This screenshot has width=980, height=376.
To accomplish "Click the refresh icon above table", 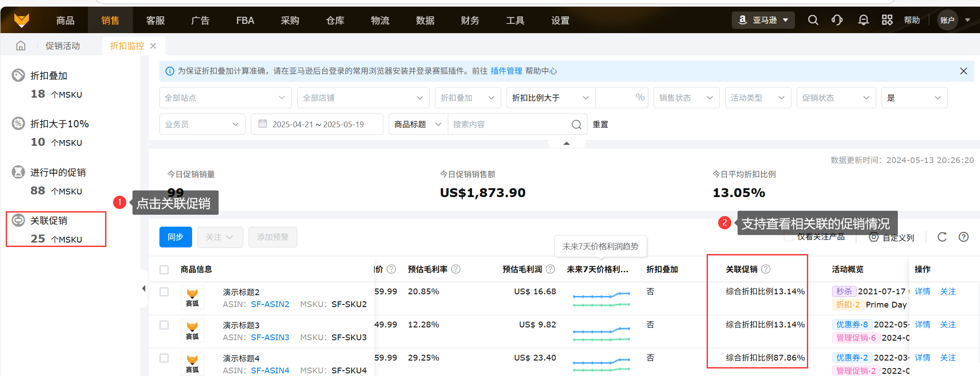I will [x=942, y=237].
